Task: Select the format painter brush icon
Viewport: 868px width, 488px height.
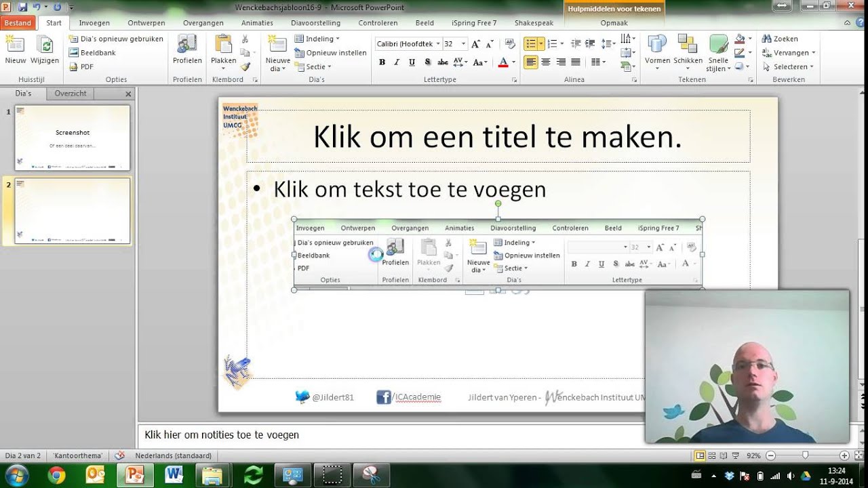Action: [x=245, y=66]
